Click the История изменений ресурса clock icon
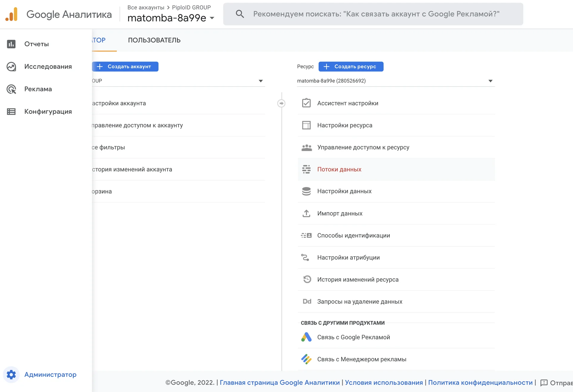The height and width of the screenshot is (392, 573). click(x=307, y=279)
